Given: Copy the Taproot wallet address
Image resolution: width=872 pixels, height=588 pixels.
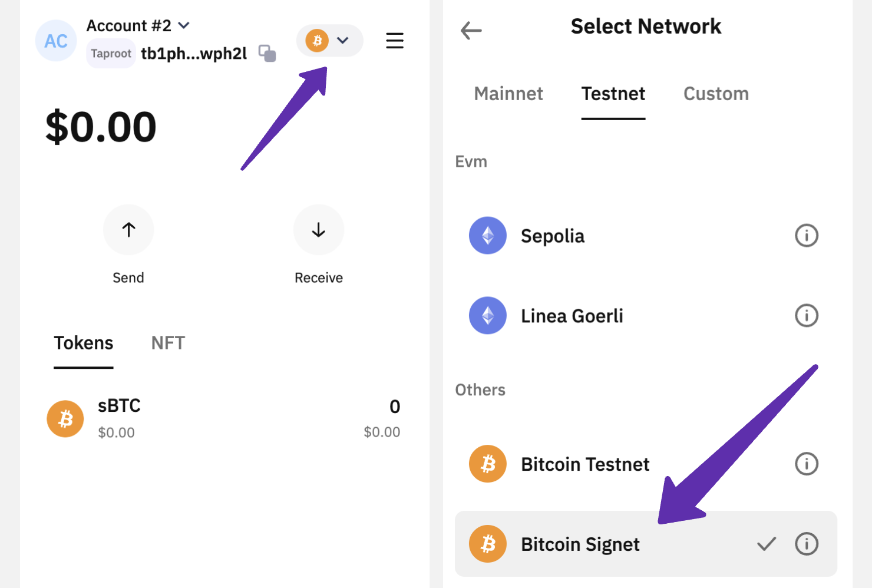Looking at the screenshot, I should [267, 54].
